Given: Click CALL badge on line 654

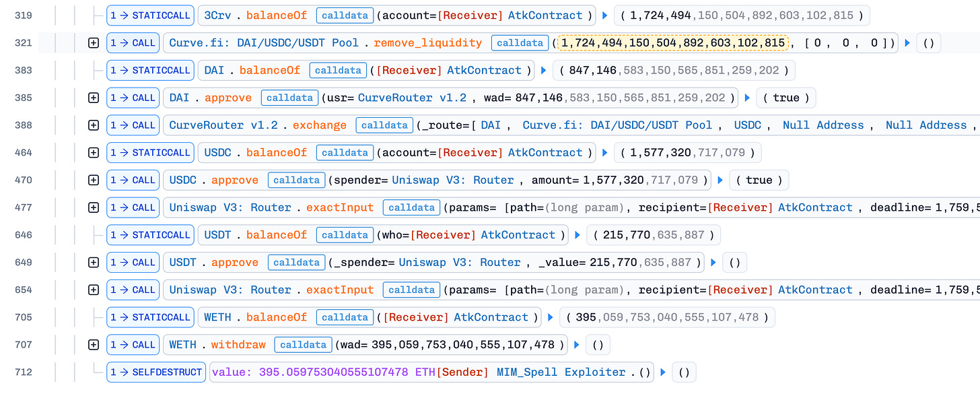Looking at the screenshot, I should (x=133, y=290).
